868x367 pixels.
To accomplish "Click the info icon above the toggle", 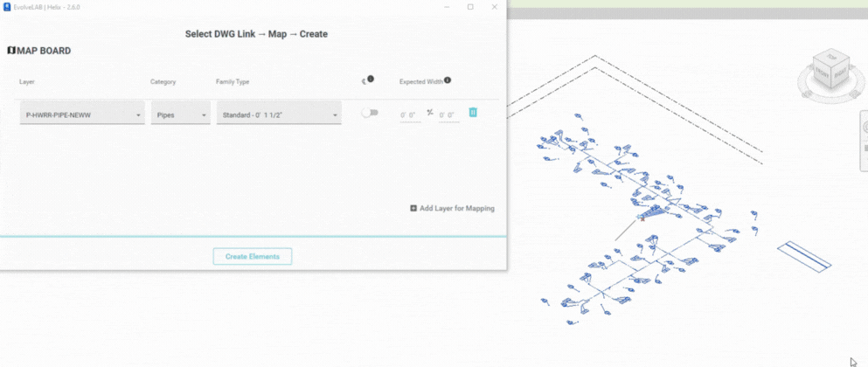I will pos(370,80).
